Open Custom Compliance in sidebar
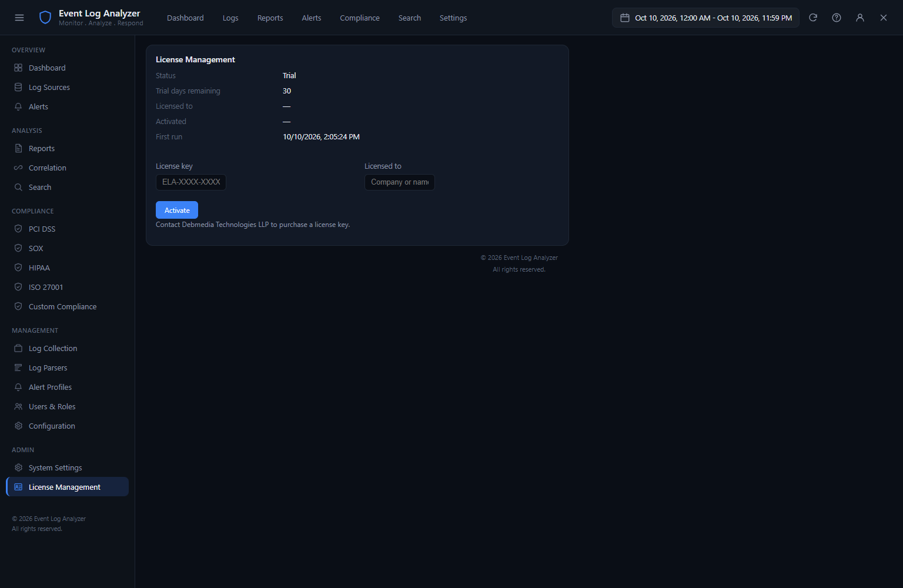 [x=68, y=306]
